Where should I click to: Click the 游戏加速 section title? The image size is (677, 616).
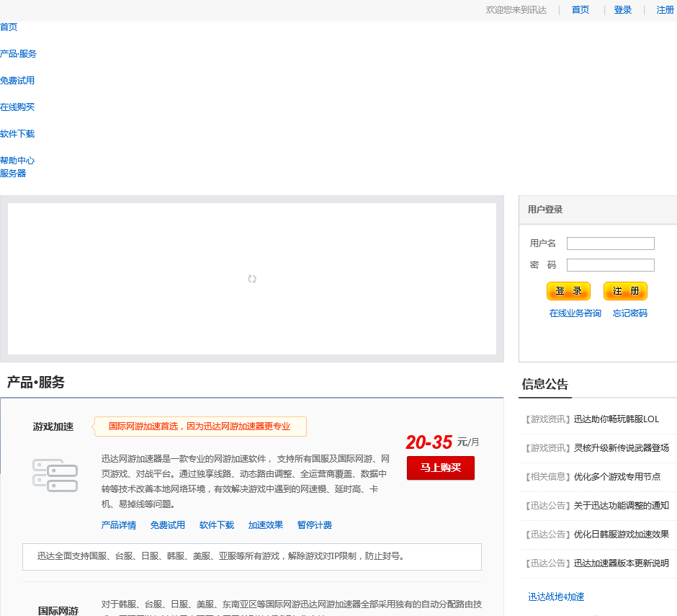tap(53, 427)
